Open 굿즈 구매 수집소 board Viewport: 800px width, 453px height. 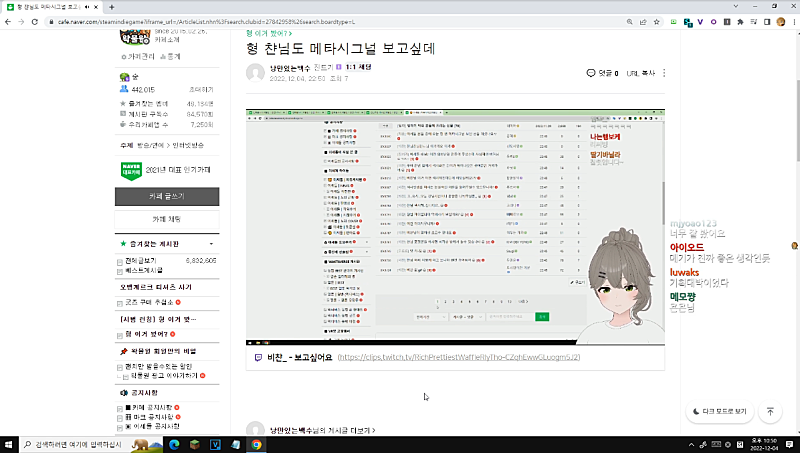point(149,303)
